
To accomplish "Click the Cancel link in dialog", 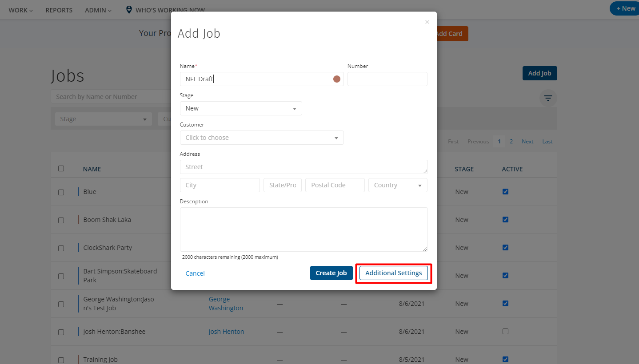I will click(x=195, y=273).
